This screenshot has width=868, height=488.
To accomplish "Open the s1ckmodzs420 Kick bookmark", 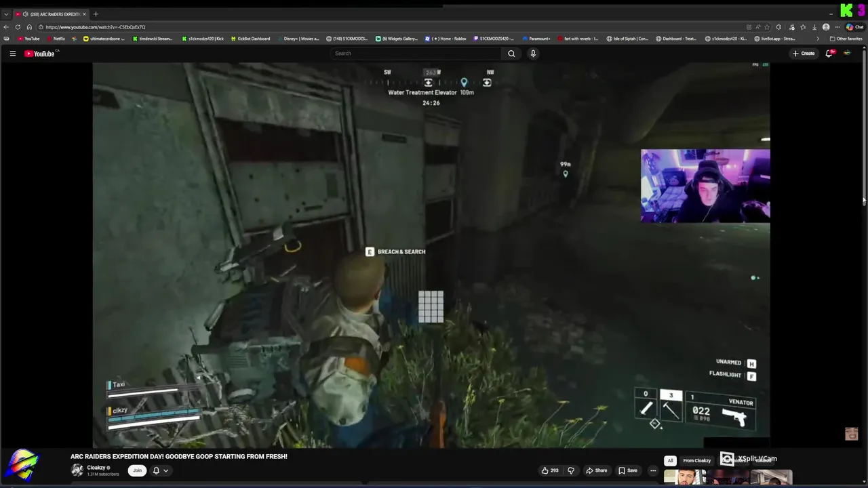I will tap(203, 39).
